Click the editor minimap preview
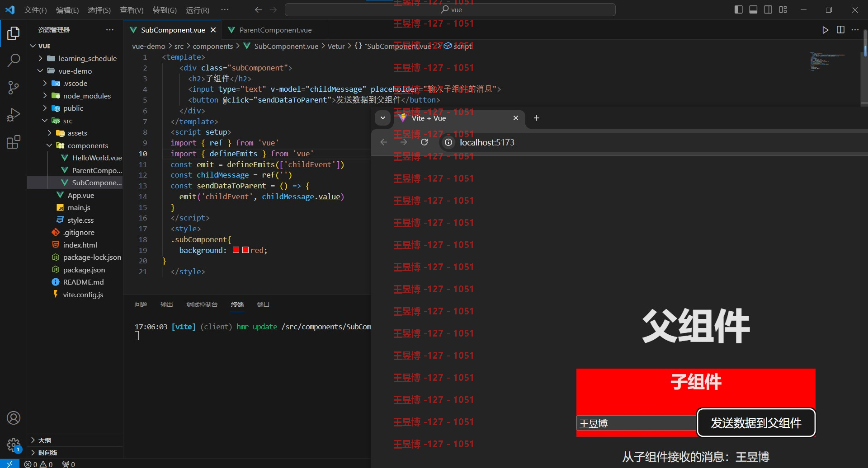This screenshot has height=468, width=868. pyautogui.click(x=826, y=61)
